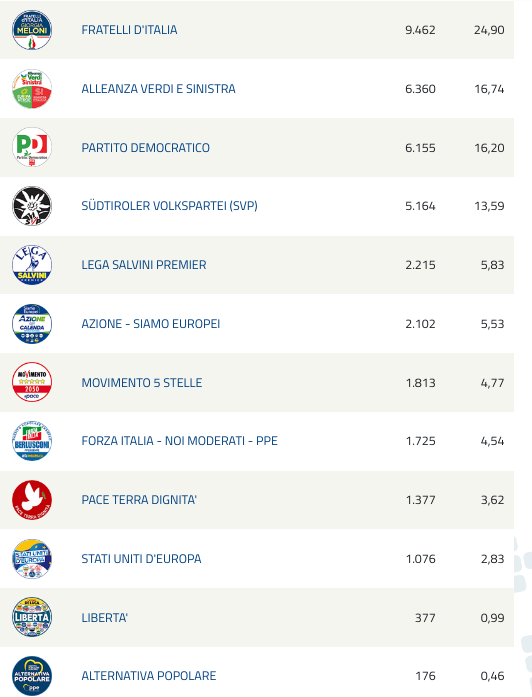Click the SVP edelweiss party logo
Image resolution: width=532 pixels, height=697 pixels.
[32, 206]
